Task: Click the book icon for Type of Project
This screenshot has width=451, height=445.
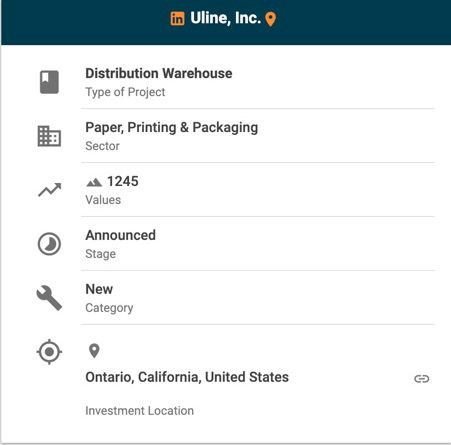Action: 49,82
